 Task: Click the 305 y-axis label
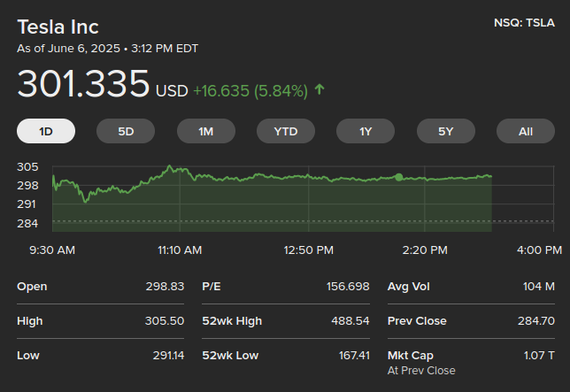(27, 167)
